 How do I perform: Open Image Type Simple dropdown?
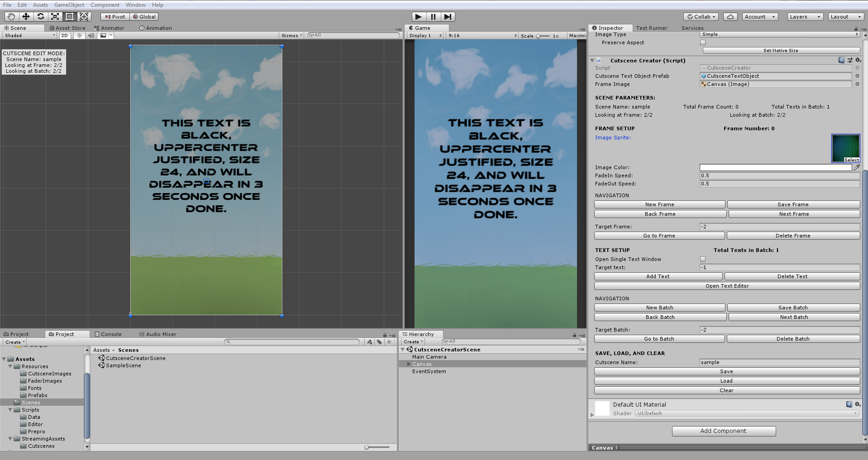pos(780,34)
